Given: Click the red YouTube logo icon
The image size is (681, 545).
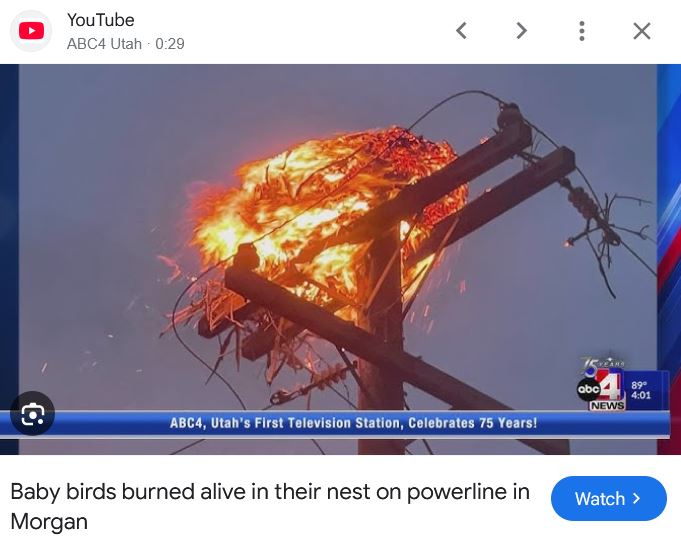Looking at the screenshot, I should pyautogui.click(x=31, y=31).
